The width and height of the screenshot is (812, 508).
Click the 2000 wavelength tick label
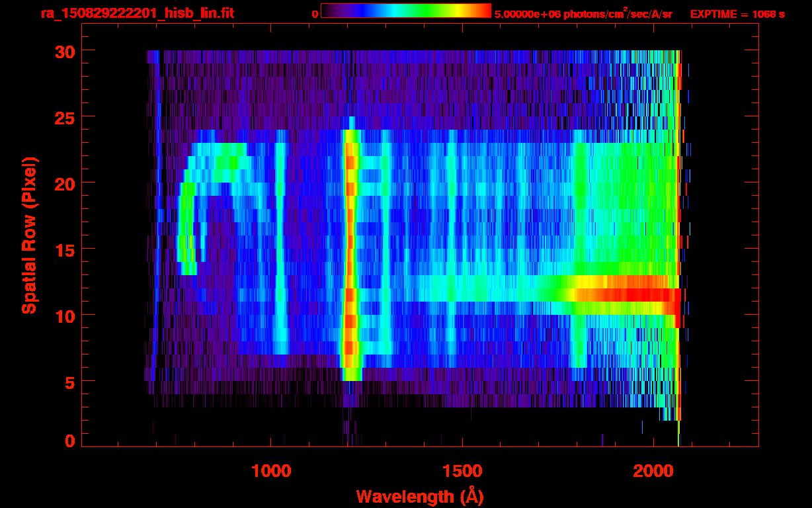[x=653, y=471]
